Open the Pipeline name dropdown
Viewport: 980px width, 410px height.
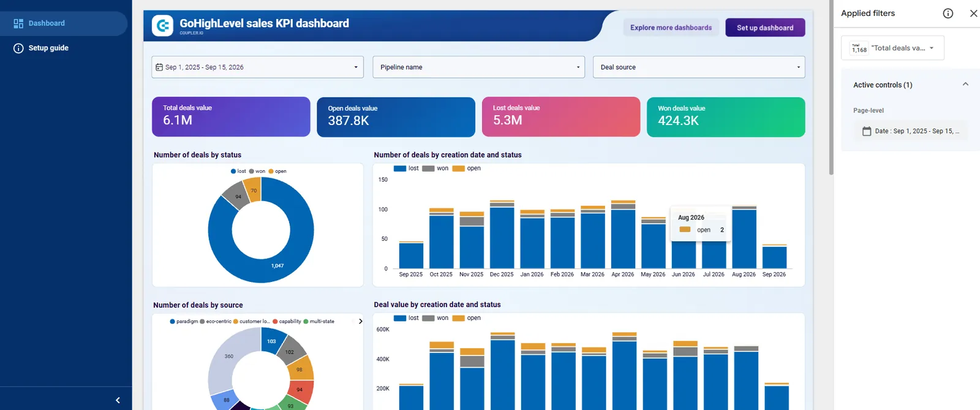tap(478, 67)
